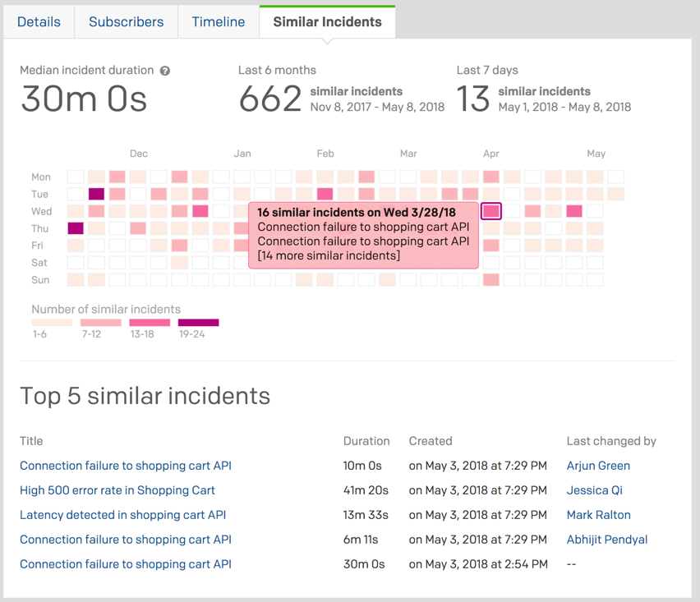This screenshot has height=602, width=700.
Task: Open Latency detected in shopping cart API incident
Action: click(122, 515)
